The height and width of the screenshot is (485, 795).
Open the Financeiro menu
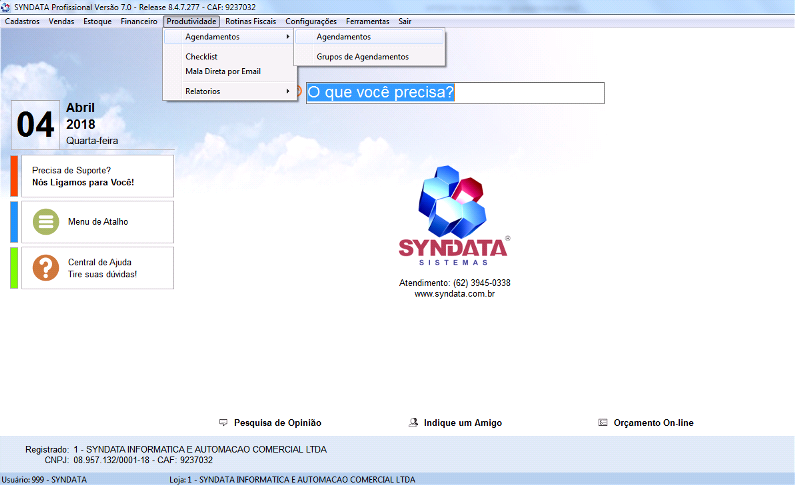point(139,21)
